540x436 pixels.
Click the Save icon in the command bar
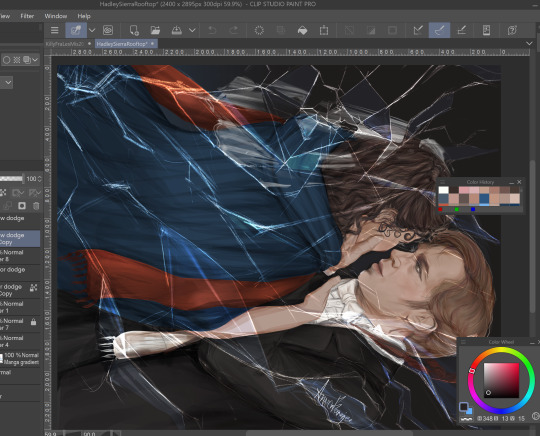point(177,30)
